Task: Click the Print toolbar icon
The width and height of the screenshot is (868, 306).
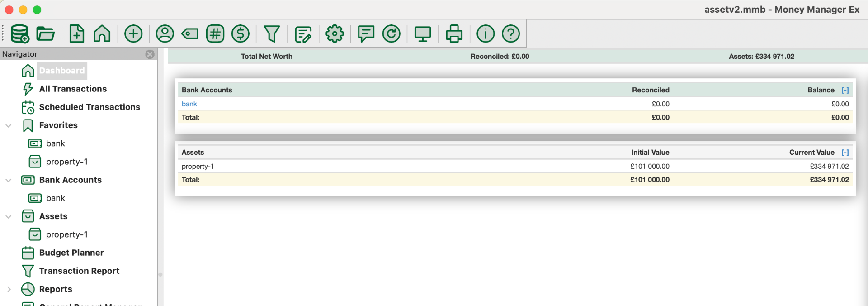Action: [454, 33]
